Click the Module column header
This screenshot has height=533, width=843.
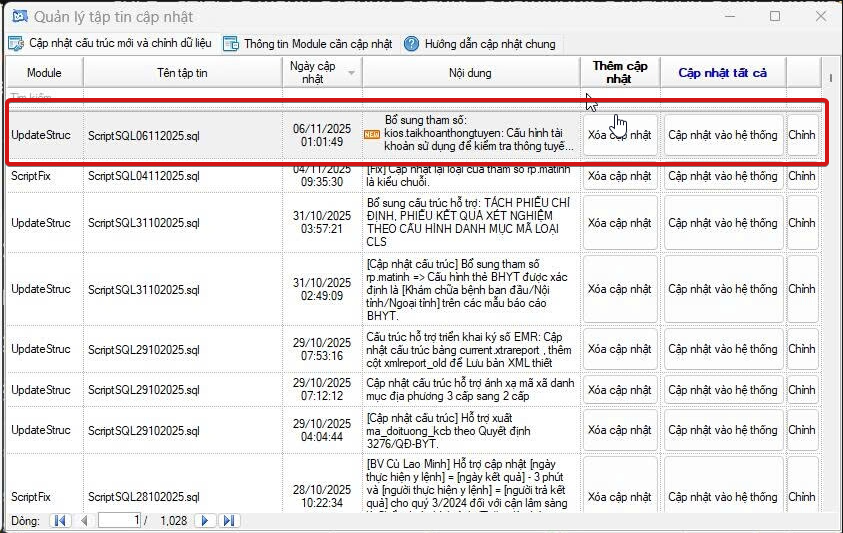tap(44, 73)
